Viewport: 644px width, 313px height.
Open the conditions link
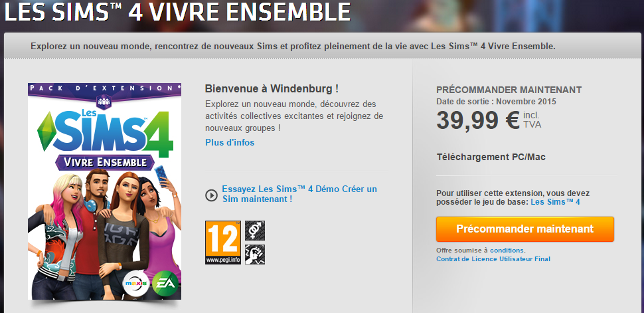click(x=507, y=250)
